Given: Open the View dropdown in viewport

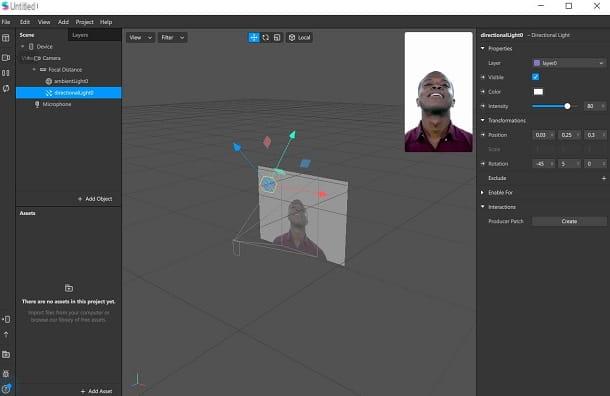Looking at the screenshot, I should coord(140,37).
